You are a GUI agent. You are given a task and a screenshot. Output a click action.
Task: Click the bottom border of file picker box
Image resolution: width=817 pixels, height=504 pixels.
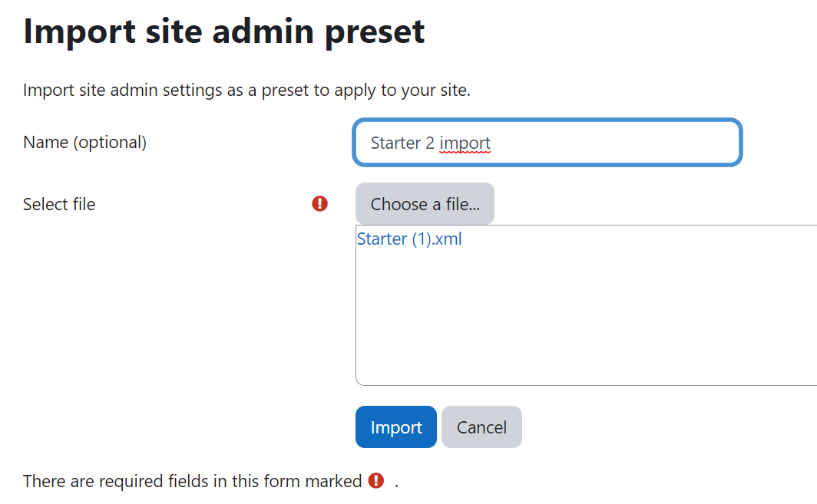(x=586, y=385)
